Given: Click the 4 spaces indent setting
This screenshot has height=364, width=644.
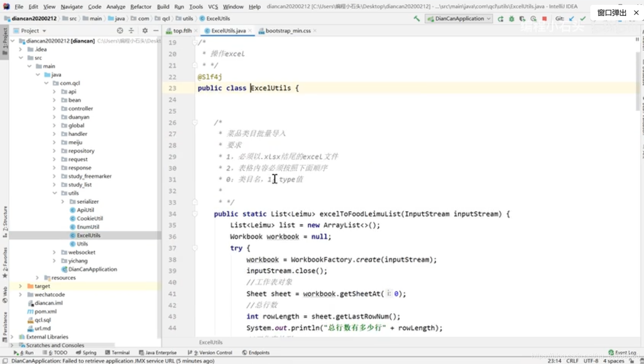Looking at the screenshot, I should (614, 361).
